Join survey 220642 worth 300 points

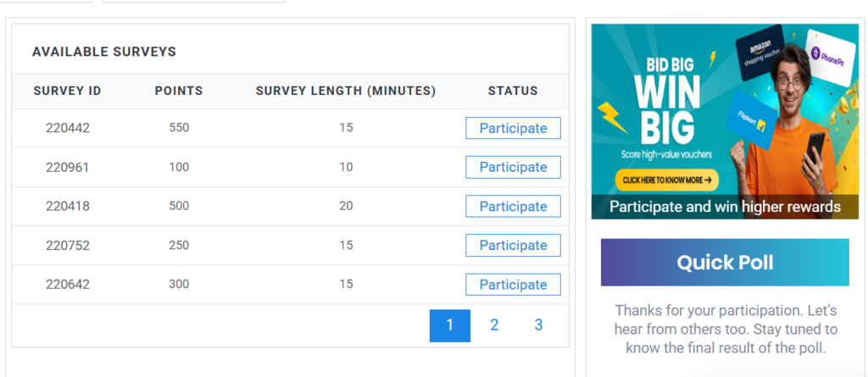513,284
